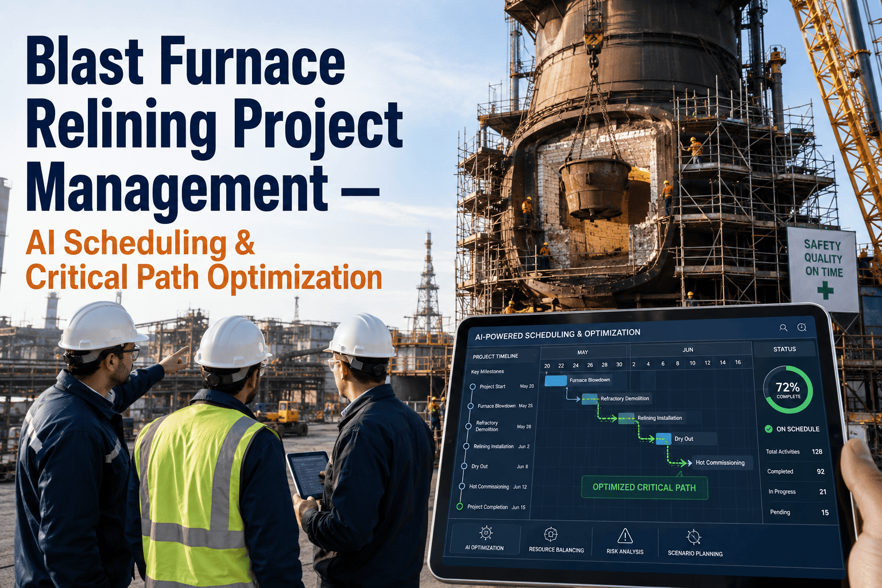Open Resource Balancing icon
Image resolution: width=882 pixels, height=588 pixels.
click(551, 535)
